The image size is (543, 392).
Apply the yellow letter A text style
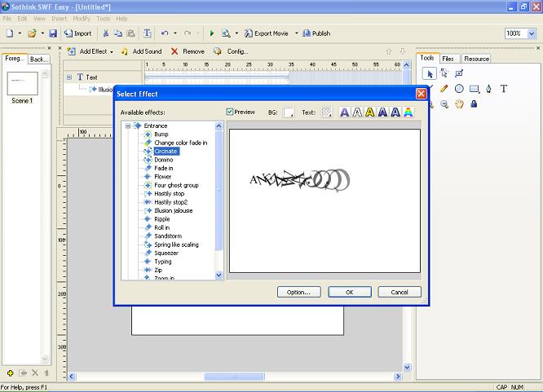370,112
